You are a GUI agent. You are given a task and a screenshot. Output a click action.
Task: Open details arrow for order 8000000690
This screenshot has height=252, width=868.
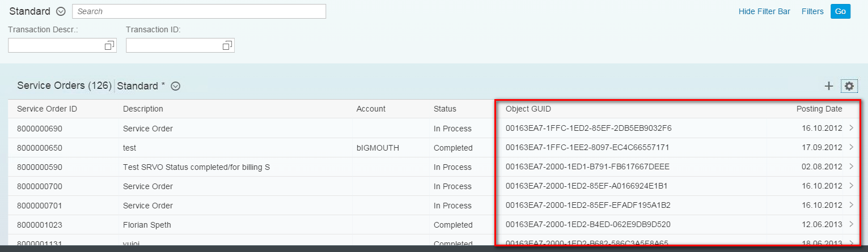852,129
